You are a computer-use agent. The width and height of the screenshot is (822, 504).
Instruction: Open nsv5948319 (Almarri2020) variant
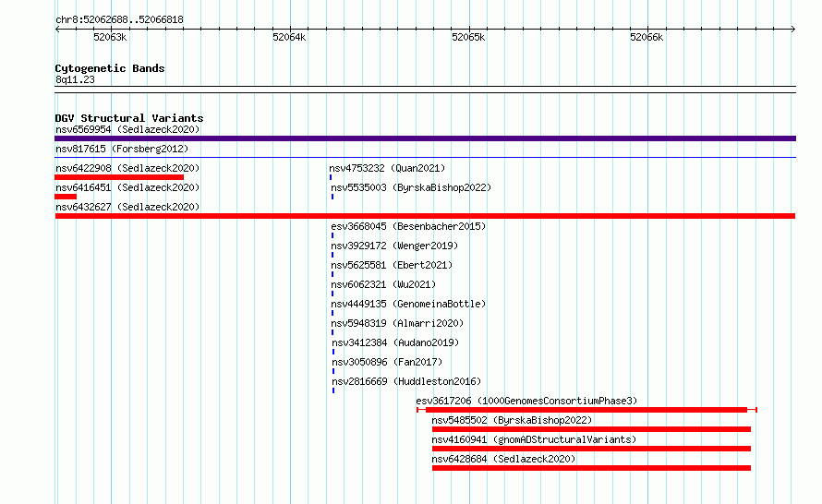[x=397, y=323]
